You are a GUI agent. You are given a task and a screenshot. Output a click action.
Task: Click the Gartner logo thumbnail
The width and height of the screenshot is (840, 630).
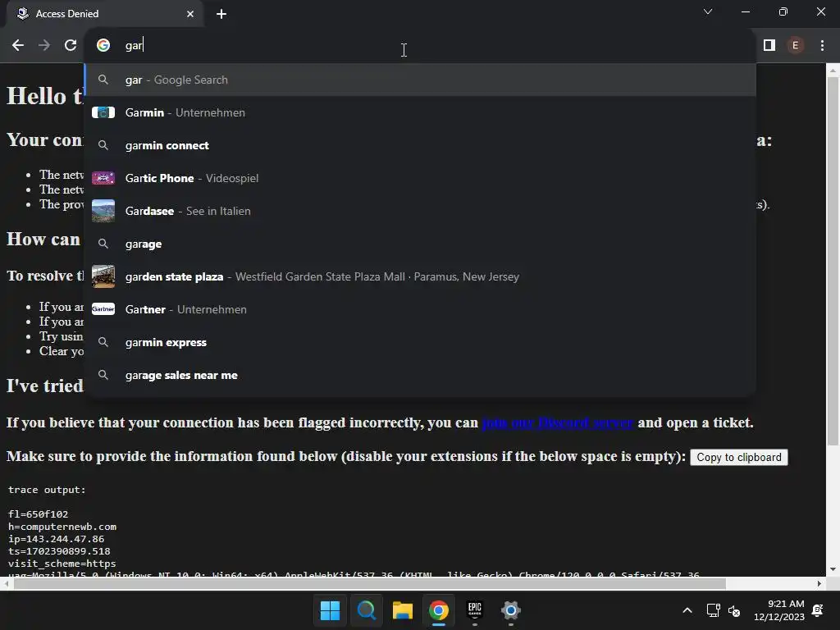(103, 309)
